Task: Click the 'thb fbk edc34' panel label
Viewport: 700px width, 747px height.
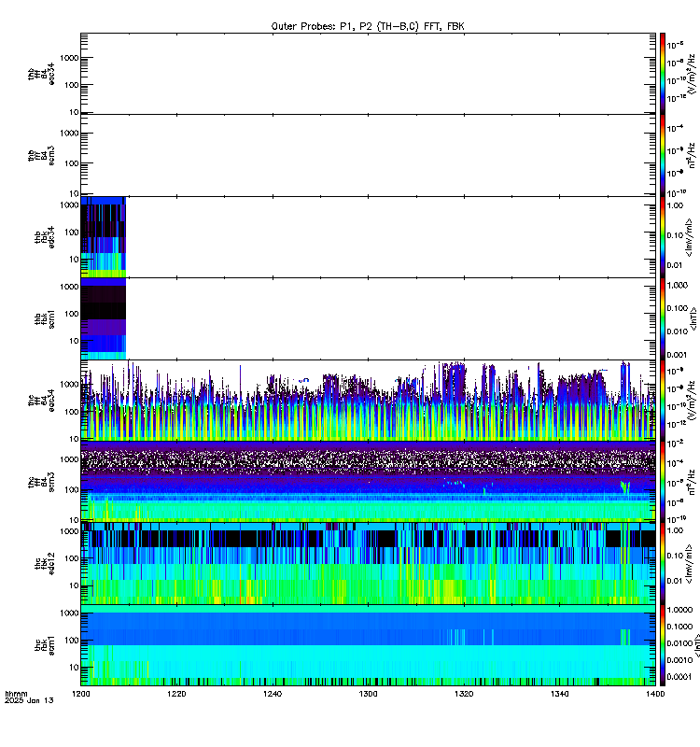Action: tap(45, 237)
